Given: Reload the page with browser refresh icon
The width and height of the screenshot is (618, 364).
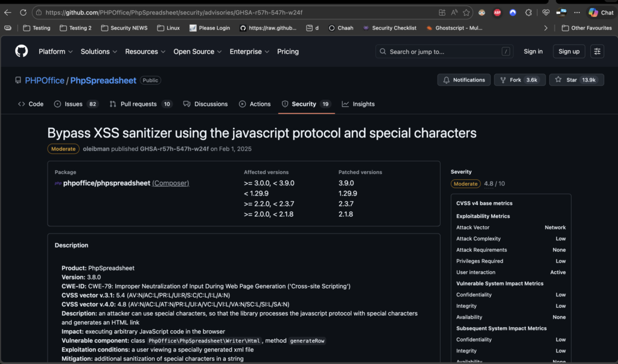Looking at the screenshot, I should [23, 12].
